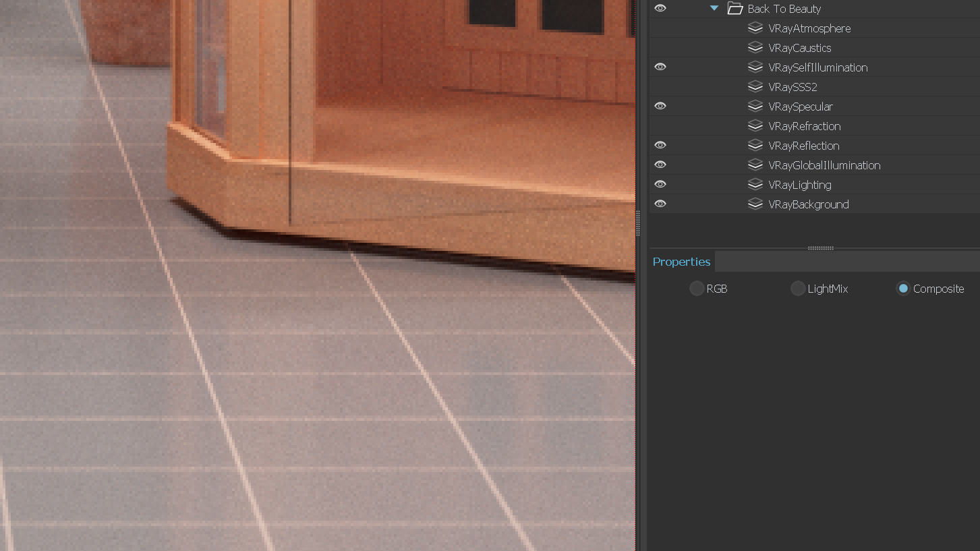Click the rendered sauna image in viewport
Viewport: 980px width, 551px height.
[317, 275]
